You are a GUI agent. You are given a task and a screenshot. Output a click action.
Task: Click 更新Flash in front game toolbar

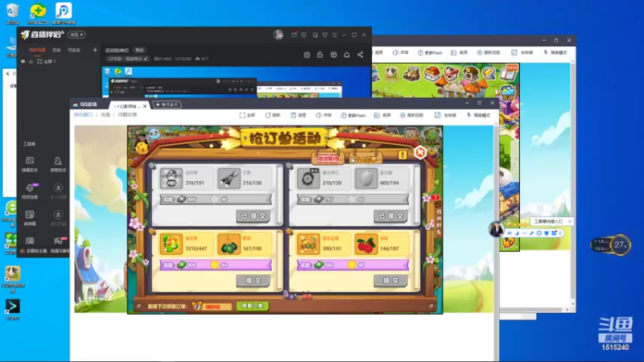[353, 115]
